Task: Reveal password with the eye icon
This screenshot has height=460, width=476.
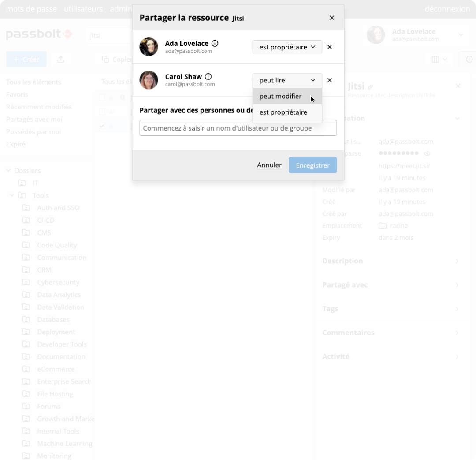Action: pos(427,153)
